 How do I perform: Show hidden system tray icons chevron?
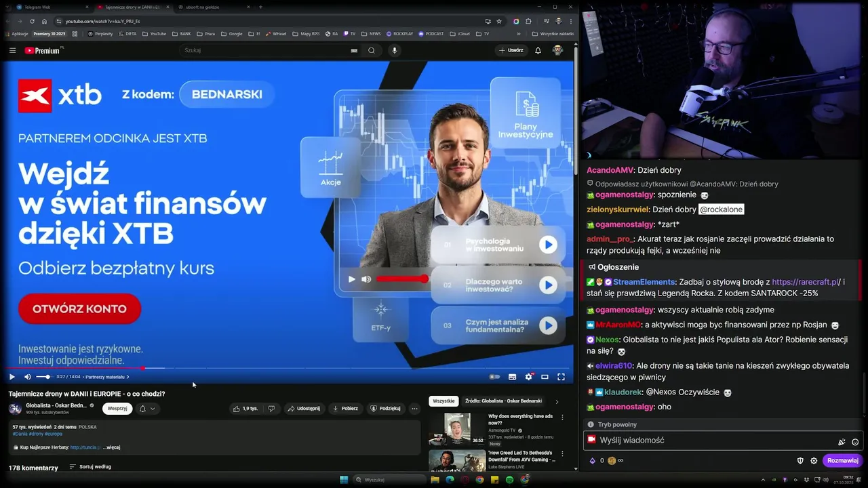point(762,480)
